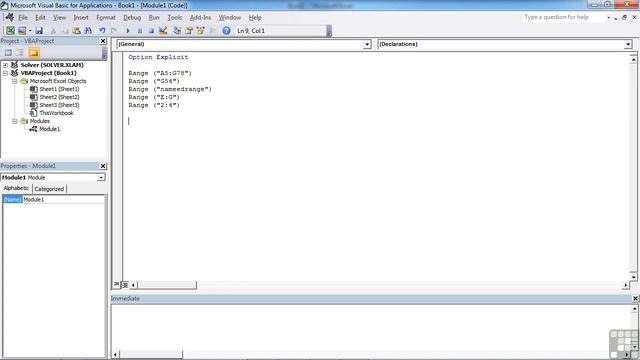Click the Redo arrow icon

click(x=114, y=31)
